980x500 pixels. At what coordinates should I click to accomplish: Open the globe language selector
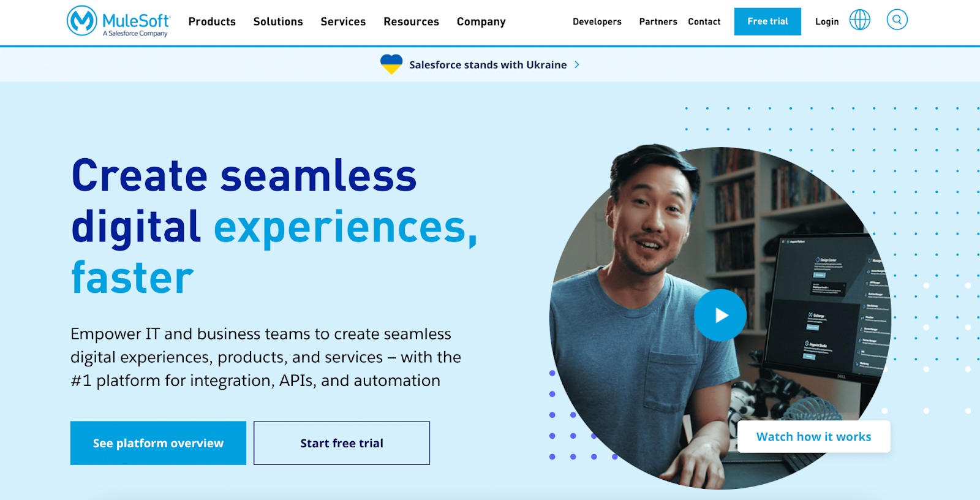coord(860,20)
